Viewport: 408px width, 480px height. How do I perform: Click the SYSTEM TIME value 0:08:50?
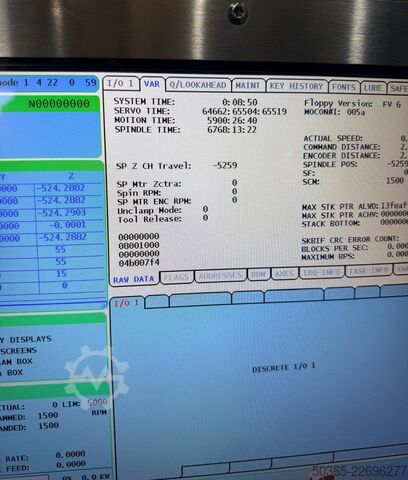tap(240, 102)
